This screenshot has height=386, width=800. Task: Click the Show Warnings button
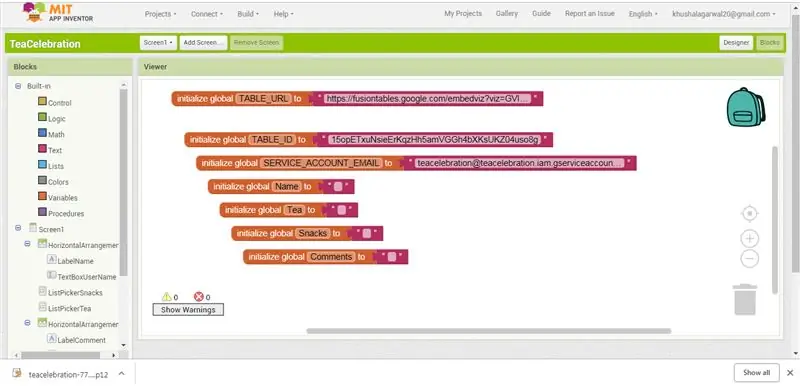click(188, 310)
